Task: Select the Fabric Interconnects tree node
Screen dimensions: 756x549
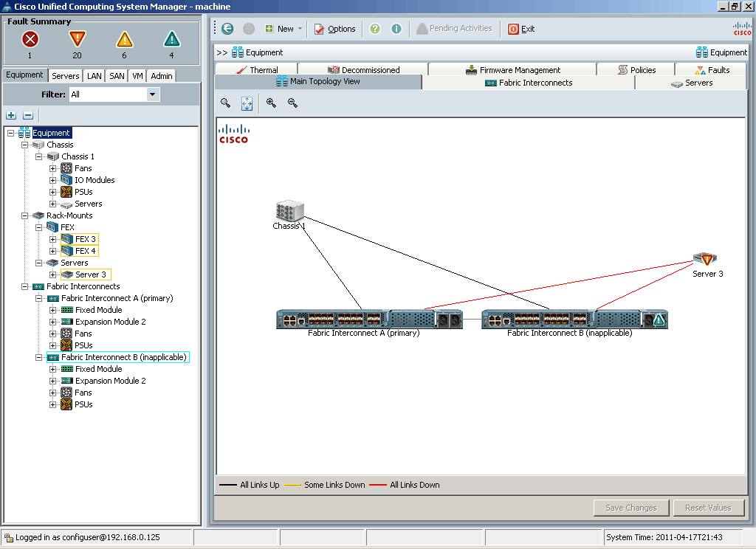Action: tap(83, 286)
